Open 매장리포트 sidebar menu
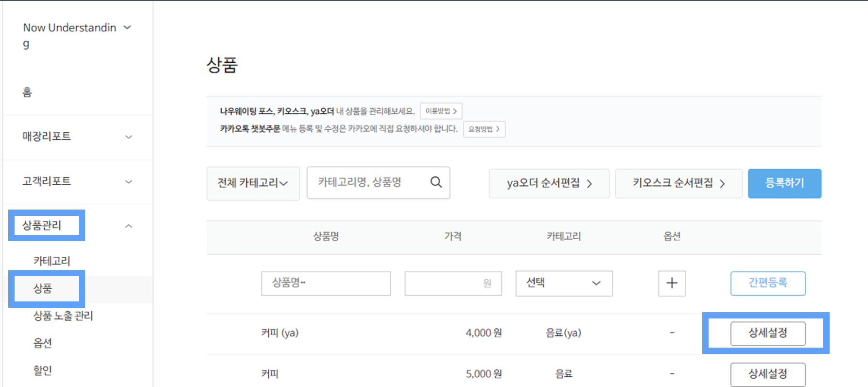The image size is (868, 387). pyautogui.click(x=47, y=137)
